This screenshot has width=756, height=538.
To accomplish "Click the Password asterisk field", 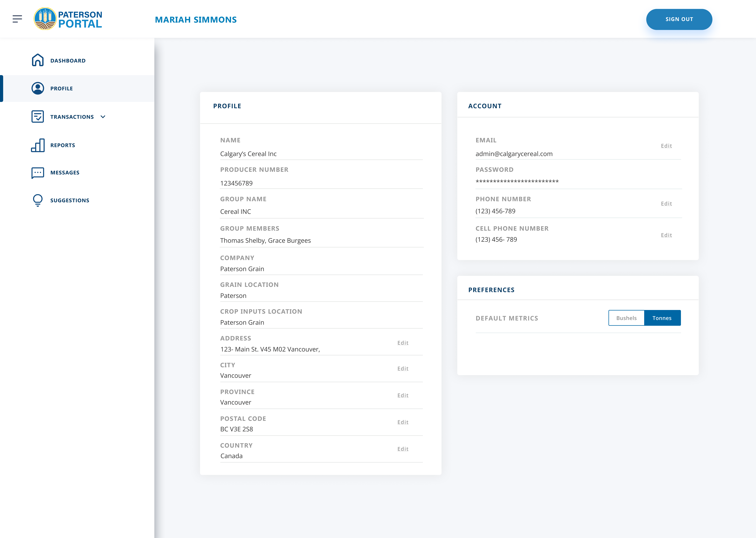I will [x=517, y=182].
